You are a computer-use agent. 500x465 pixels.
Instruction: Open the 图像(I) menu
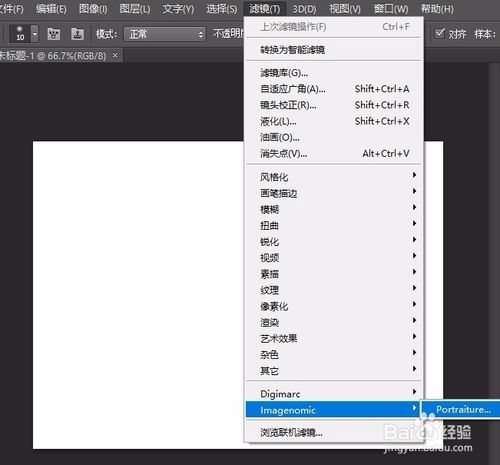93,9
